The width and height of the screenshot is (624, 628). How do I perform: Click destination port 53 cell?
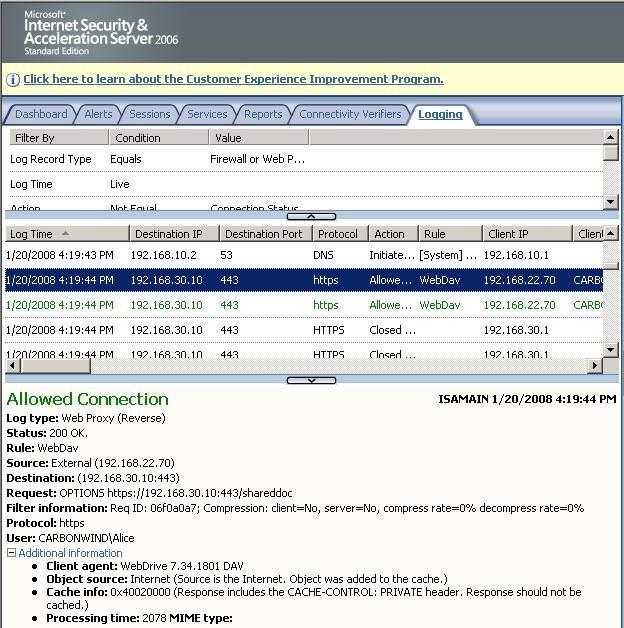(226, 255)
